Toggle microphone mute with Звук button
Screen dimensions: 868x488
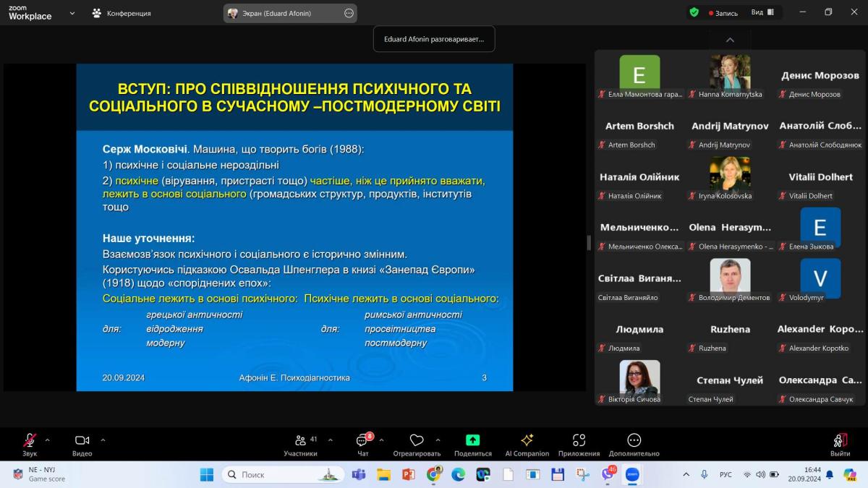pos(30,441)
